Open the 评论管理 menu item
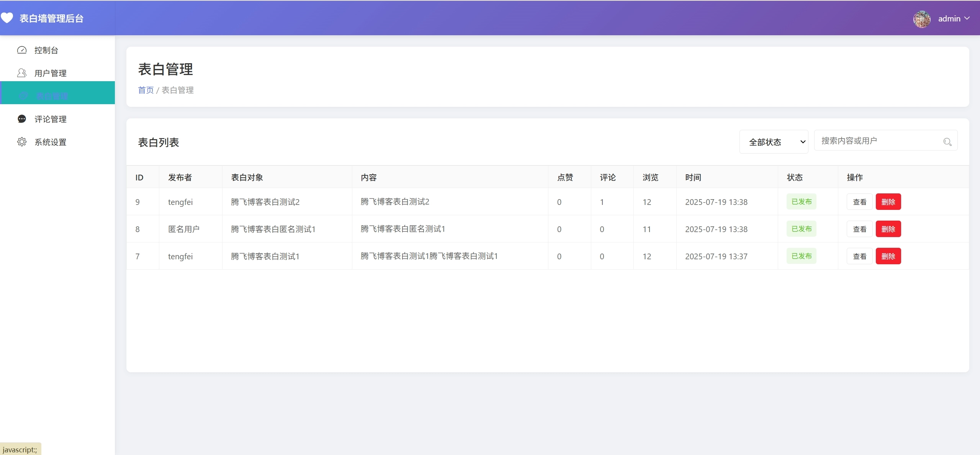The width and height of the screenshot is (980, 455). [x=57, y=119]
